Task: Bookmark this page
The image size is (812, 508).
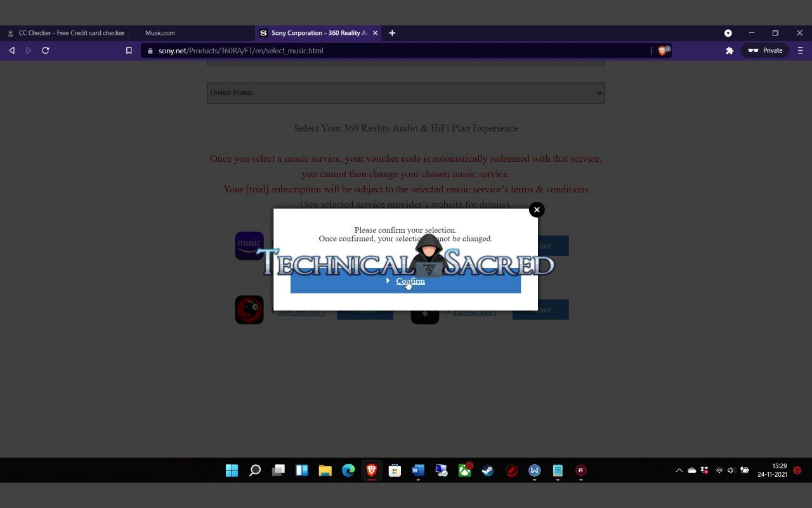Action: (129, 51)
